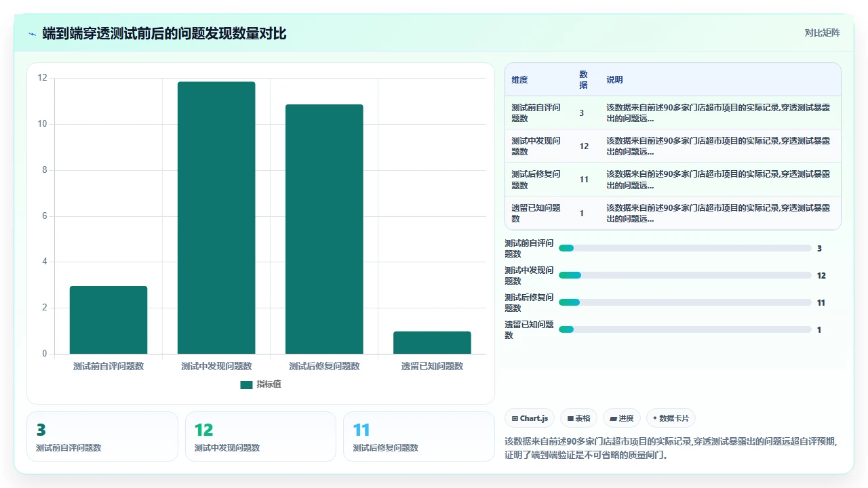The width and height of the screenshot is (868, 488).
Task: Click the 12 value beside the progress bars
Action: coord(821,276)
